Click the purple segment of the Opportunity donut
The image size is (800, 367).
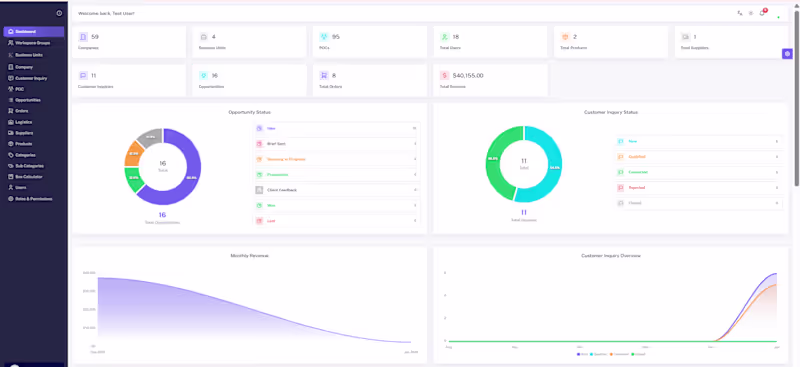tap(192, 177)
